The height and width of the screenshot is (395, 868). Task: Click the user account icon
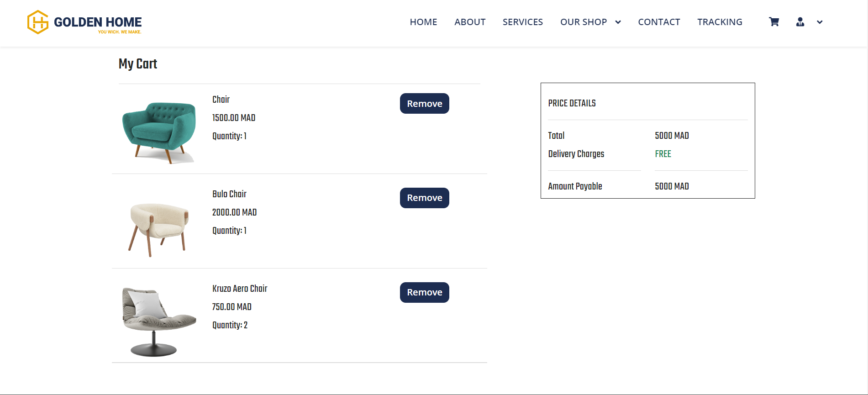pos(800,22)
